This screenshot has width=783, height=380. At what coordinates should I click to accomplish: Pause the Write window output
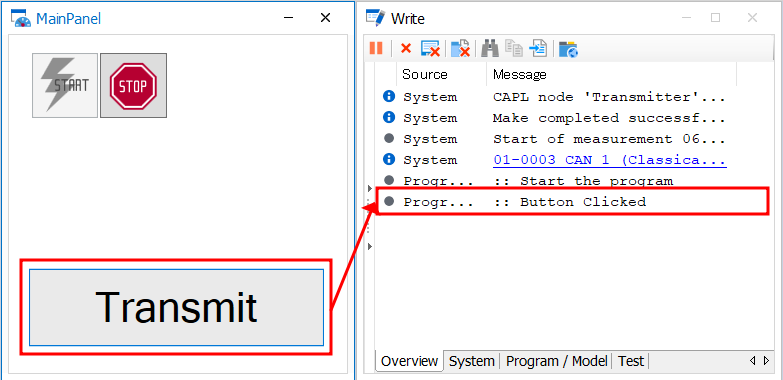click(376, 48)
